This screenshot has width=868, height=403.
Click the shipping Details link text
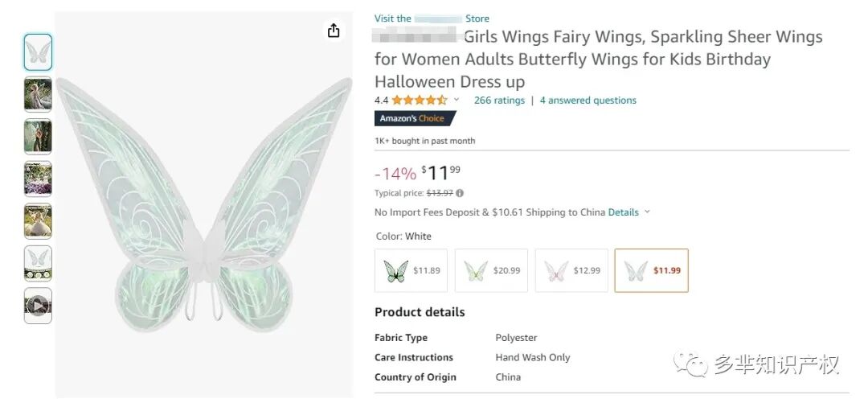(x=623, y=212)
